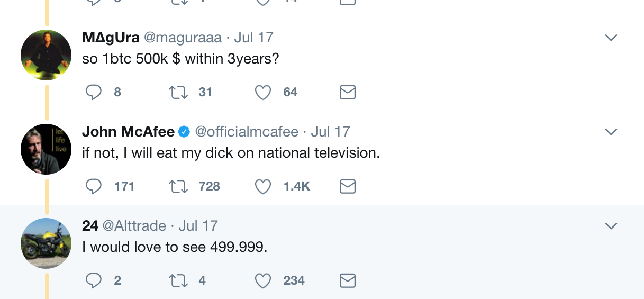Reply to John McAfee's tweet
Viewport: 644px width, 299px height.
(94, 186)
